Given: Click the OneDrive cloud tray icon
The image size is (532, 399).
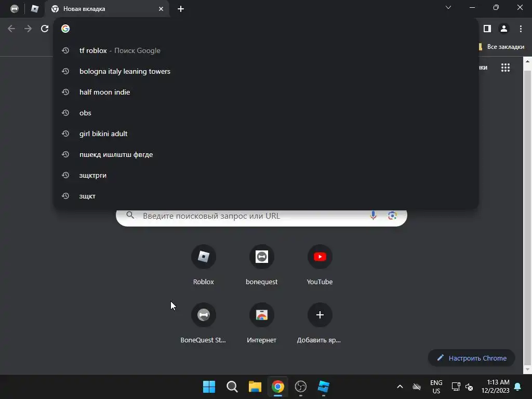Looking at the screenshot, I should pyautogui.click(x=416, y=387).
